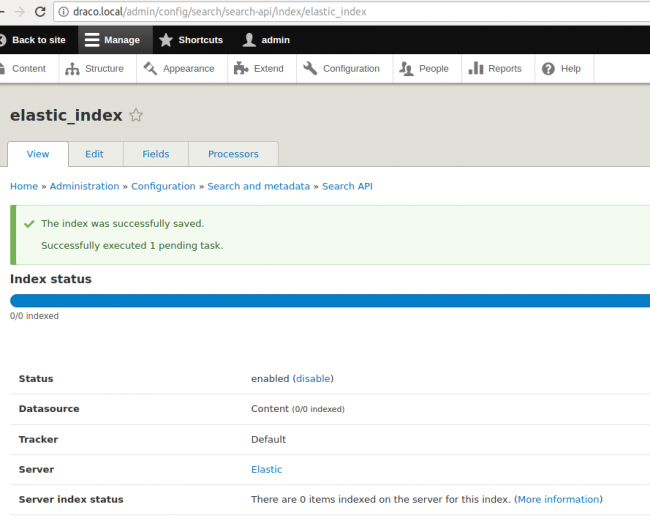The image size is (650, 521).
Task: Open the People admin page
Action: (x=424, y=69)
